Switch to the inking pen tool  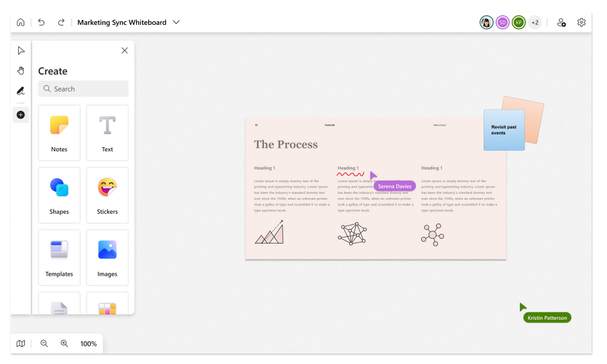click(21, 91)
